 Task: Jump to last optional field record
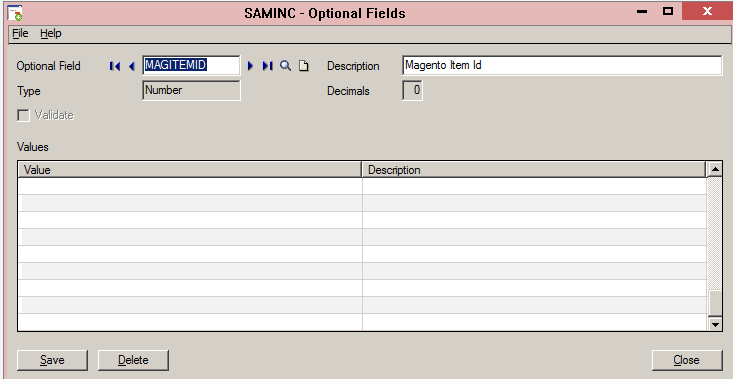coord(267,66)
